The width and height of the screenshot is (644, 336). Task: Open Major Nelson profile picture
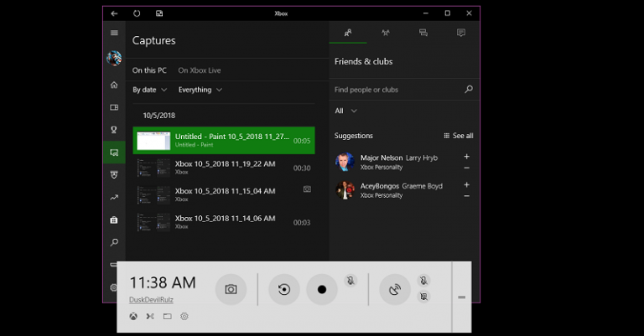(x=345, y=162)
